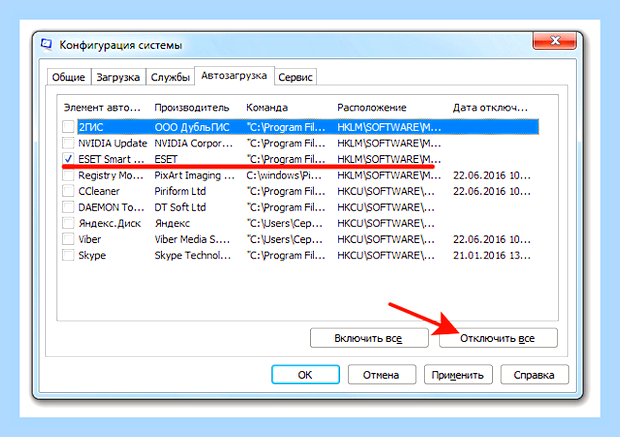
Task: Click the DT Soft Ltd cell
Action: 180,208
